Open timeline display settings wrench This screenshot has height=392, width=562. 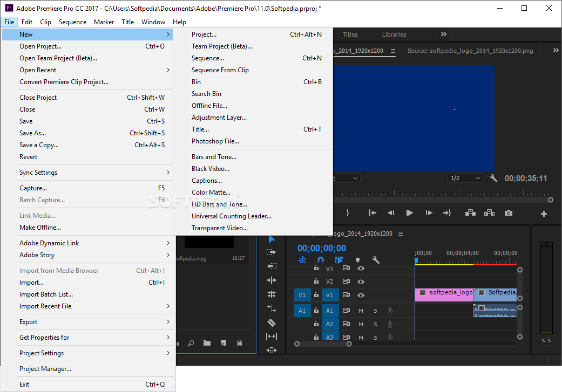[376, 260]
